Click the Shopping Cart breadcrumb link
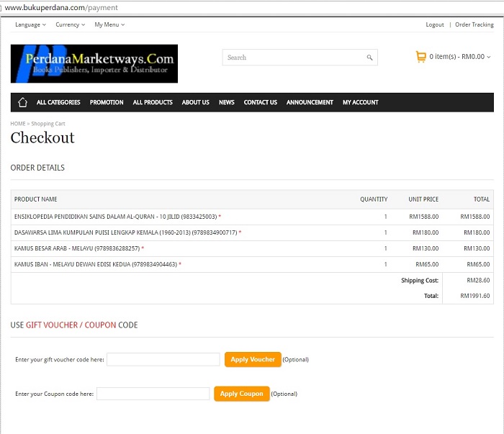 point(48,124)
